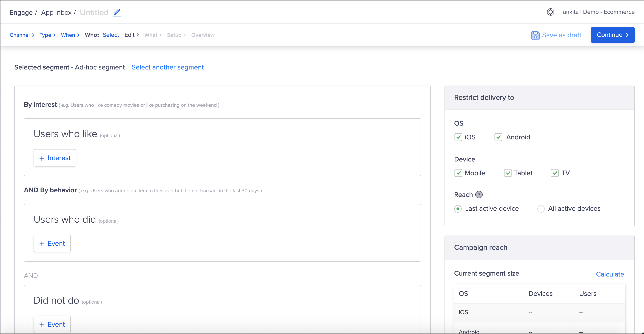Open the When step breadcrumb

click(x=68, y=35)
